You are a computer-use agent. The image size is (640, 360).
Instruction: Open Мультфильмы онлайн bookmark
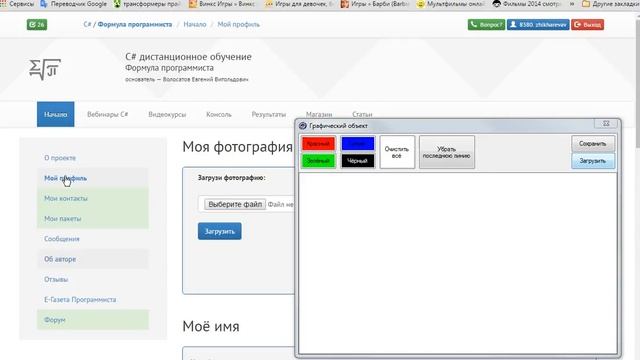[x=451, y=4]
